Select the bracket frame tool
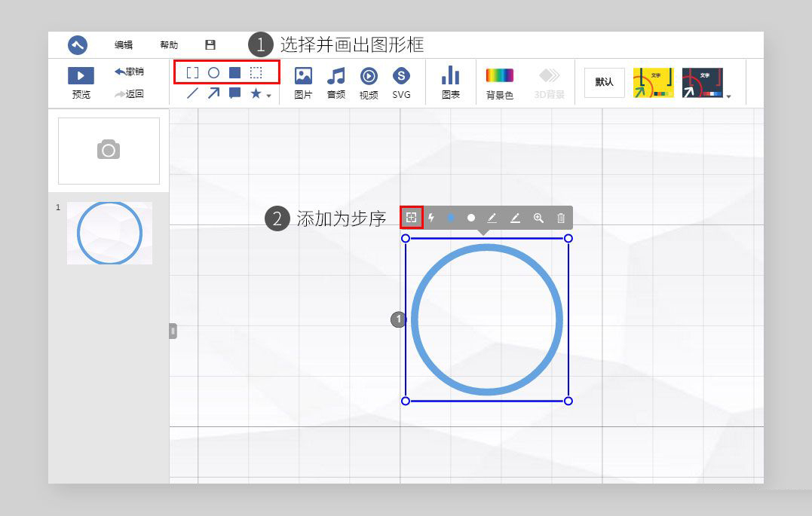This screenshot has height=516, width=812. coord(192,72)
